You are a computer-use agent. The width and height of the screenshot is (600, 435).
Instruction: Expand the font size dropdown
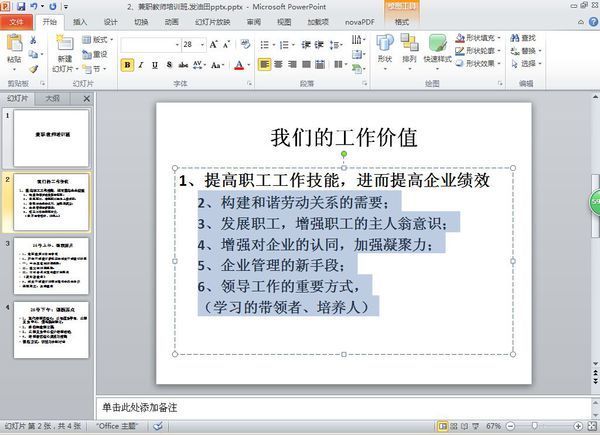click(x=202, y=44)
